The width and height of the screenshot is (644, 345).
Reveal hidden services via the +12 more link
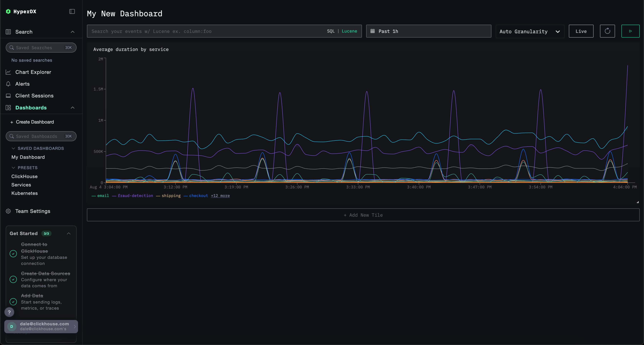click(x=220, y=196)
